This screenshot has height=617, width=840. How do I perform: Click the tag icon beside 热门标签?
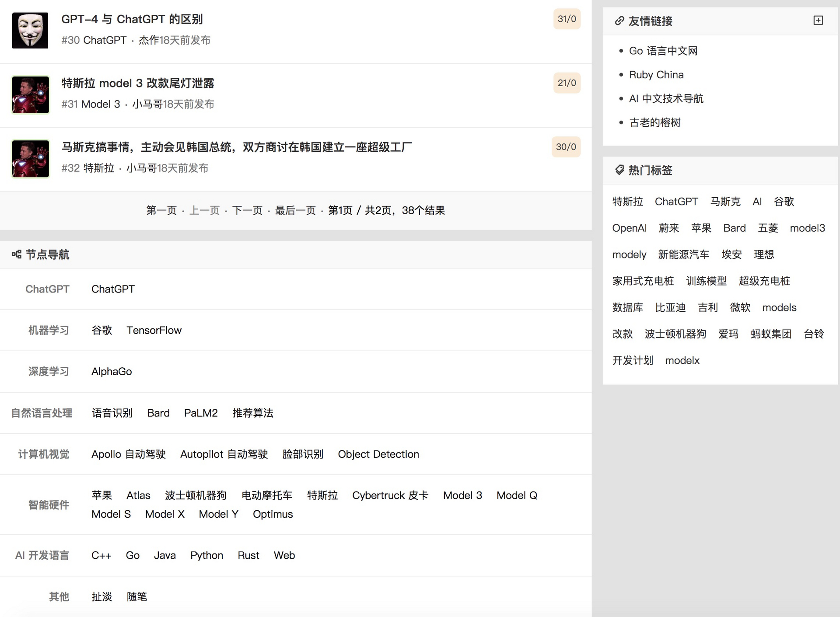coord(619,170)
